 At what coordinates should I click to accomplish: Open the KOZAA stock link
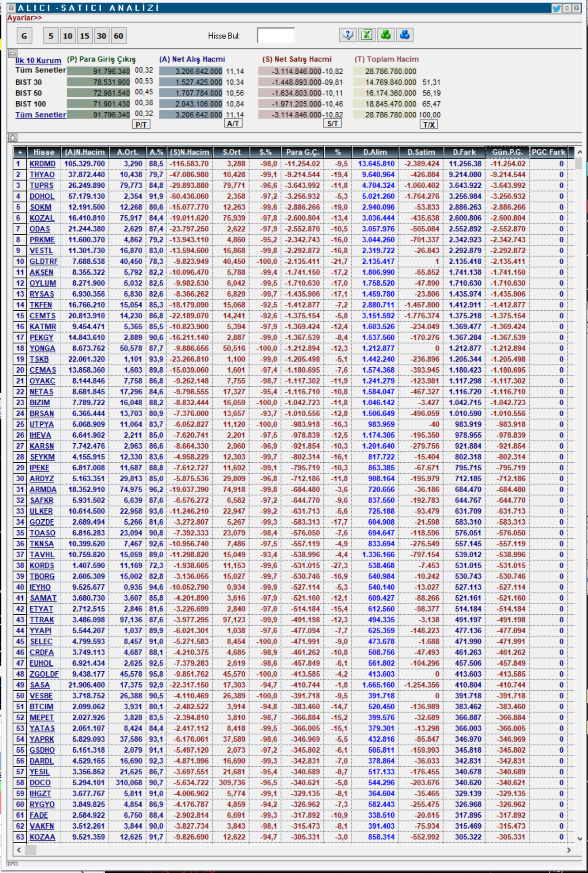(43, 837)
